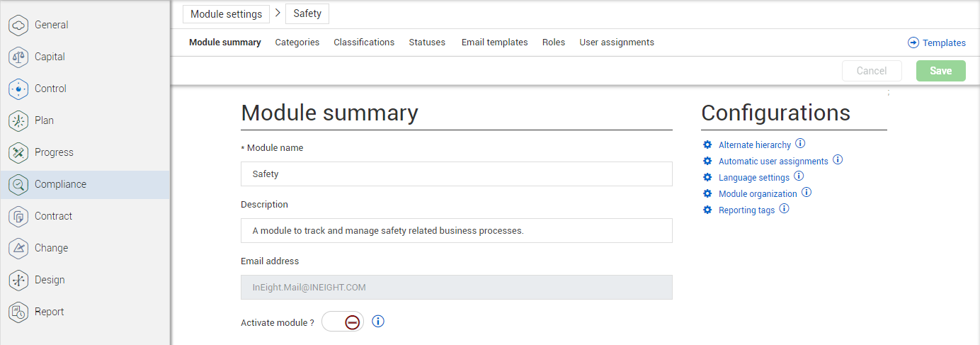
Task: Select the Capital scales icon
Action: tap(18, 57)
